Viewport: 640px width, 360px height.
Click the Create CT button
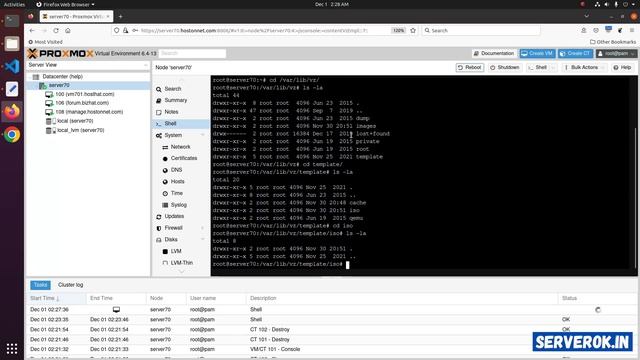coord(575,53)
